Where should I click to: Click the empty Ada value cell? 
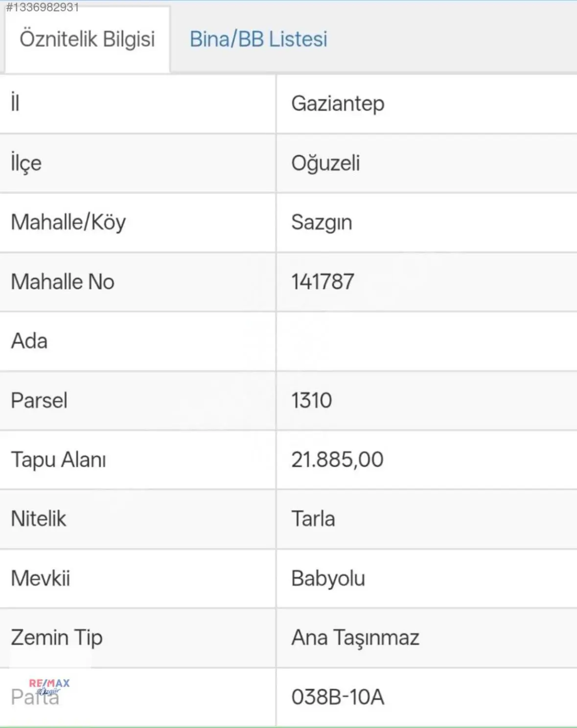pos(426,341)
